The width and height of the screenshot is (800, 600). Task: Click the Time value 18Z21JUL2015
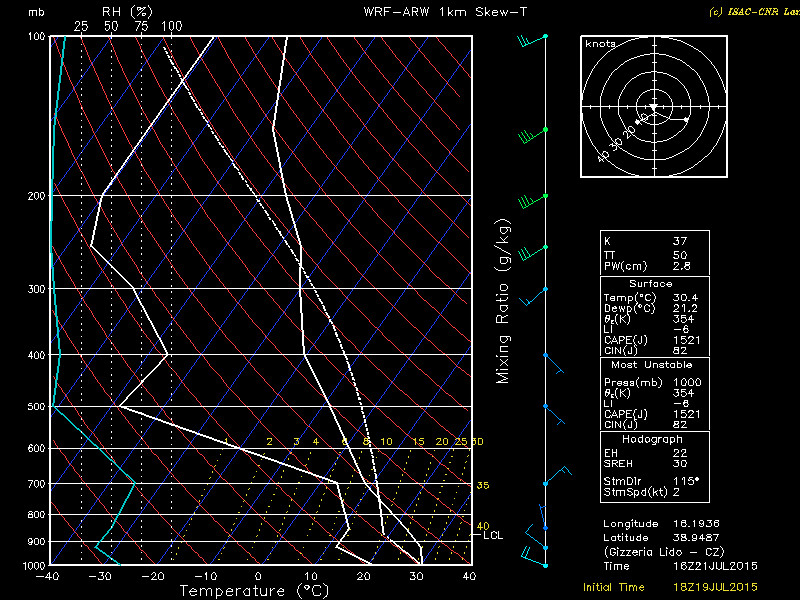pyautogui.click(x=715, y=566)
